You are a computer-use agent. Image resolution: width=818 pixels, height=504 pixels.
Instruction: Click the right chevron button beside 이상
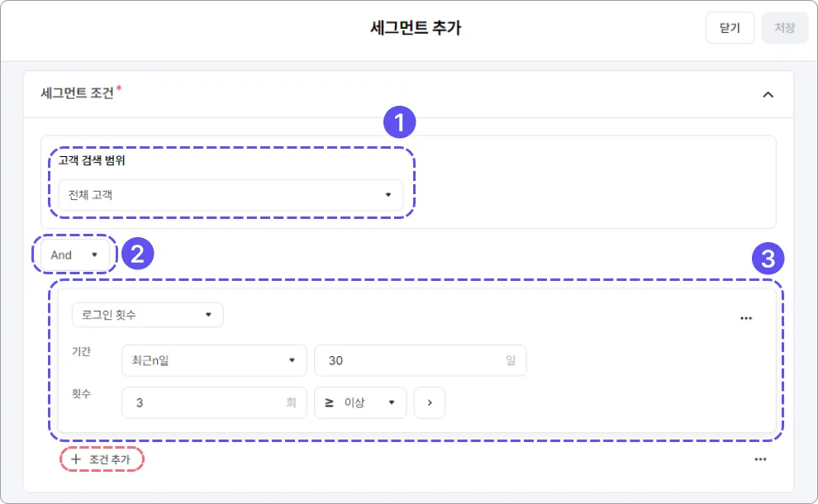click(430, 403)
